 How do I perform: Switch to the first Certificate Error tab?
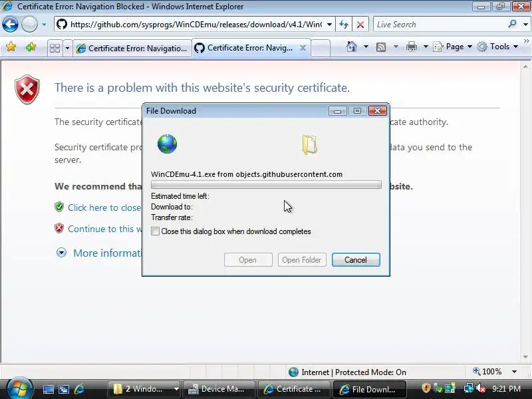[132, 49]
